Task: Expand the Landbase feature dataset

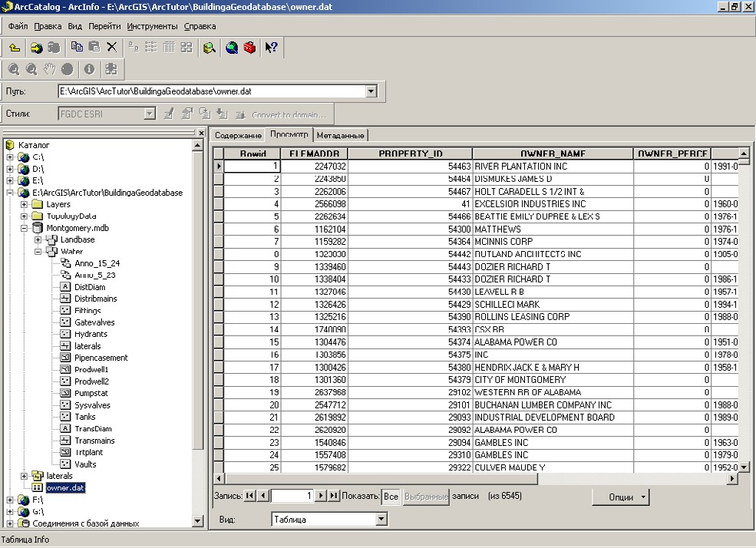Action: click(38, 239)
